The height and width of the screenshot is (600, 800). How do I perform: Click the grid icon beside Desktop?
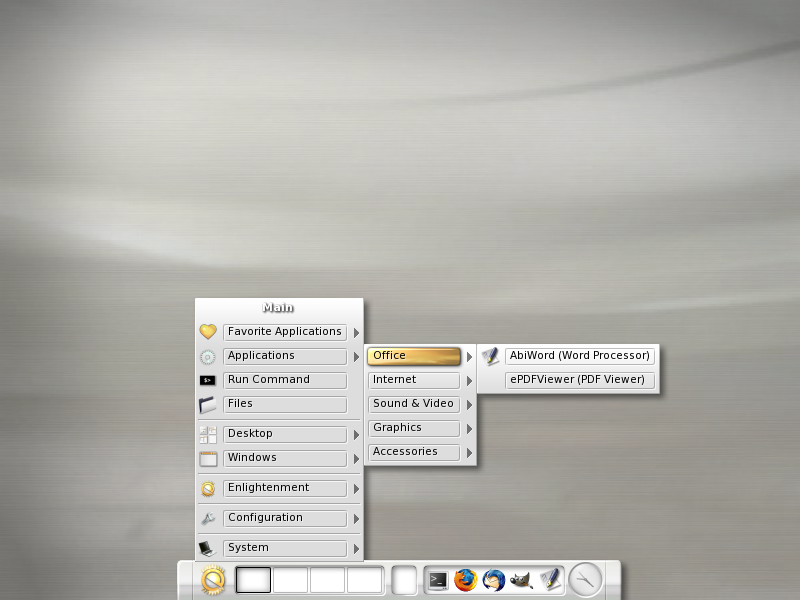point(208,435)
